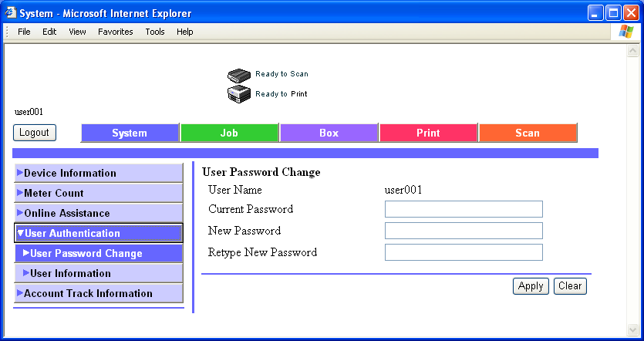Open the View menu
The height and width of the screenshot is (341, 644).
[x=77, y=32]
